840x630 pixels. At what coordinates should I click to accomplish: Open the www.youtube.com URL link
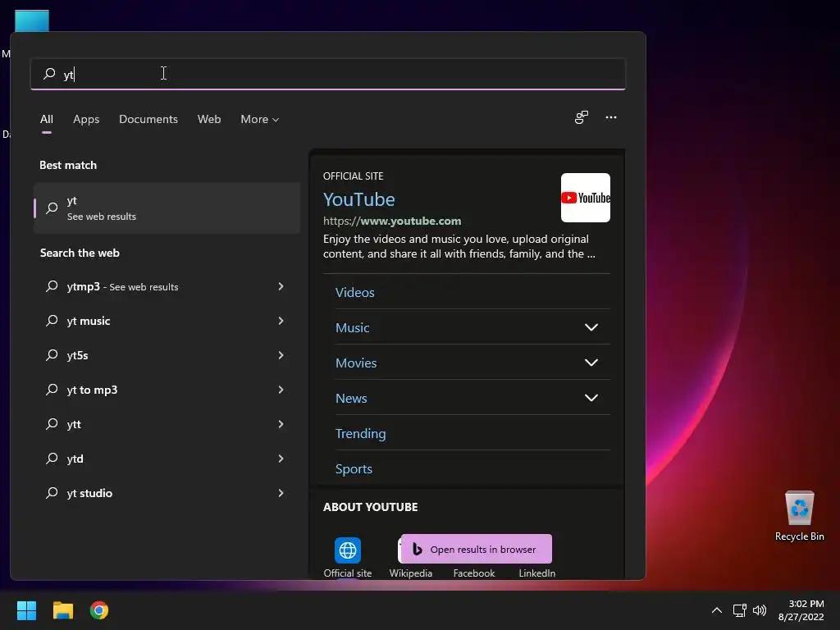pyautogui.click(x=392, y=221)
